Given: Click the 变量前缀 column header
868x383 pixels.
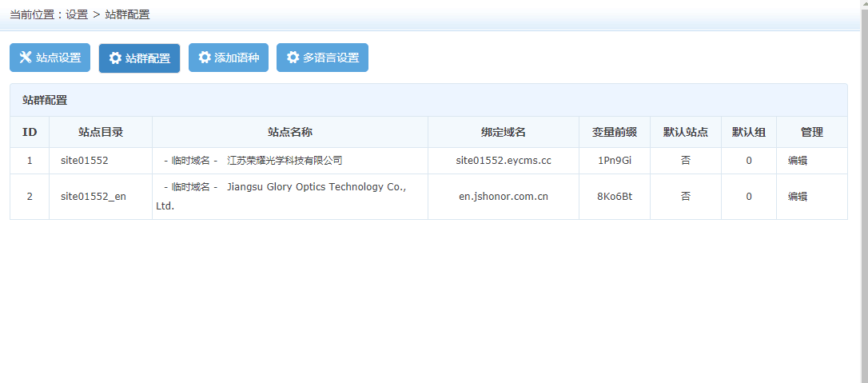Looking at the screenshot, I should tap(614, 132).
